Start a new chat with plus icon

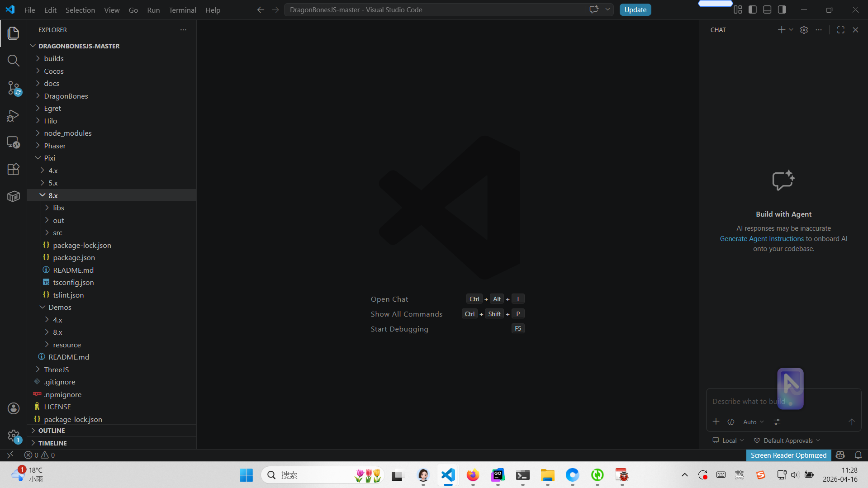coord(781,30)
